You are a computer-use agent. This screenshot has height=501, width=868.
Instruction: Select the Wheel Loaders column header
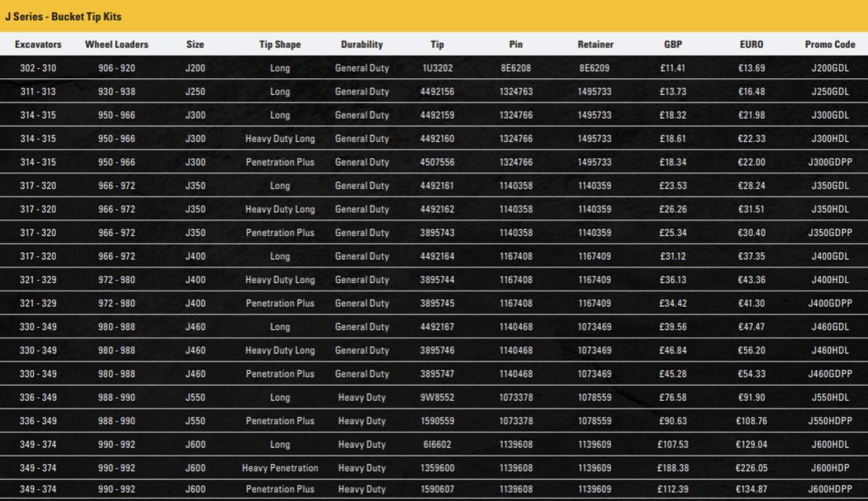117,44
